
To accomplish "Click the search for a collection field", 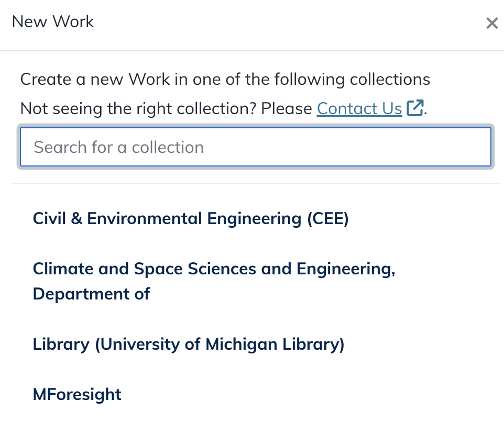I will point(255,147).
